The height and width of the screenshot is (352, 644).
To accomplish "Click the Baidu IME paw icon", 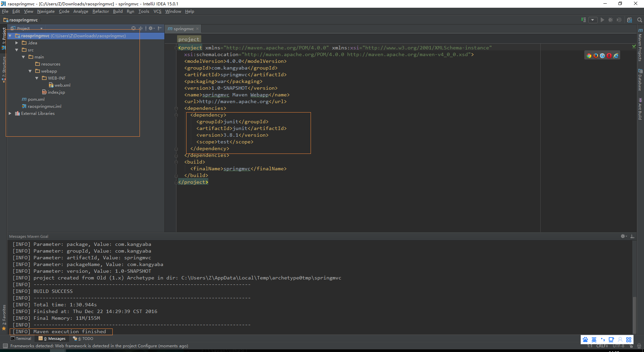I will (x=585, y=340).
